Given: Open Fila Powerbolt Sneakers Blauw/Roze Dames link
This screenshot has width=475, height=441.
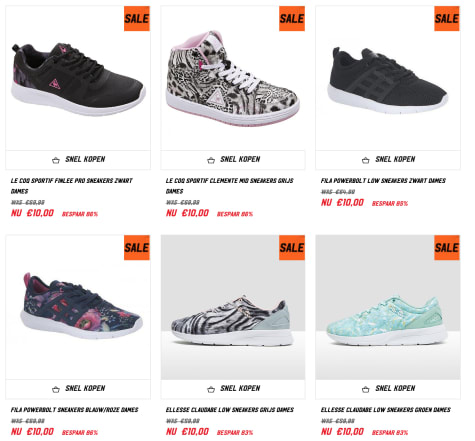Looking at the screenshot, I should (x=74, y=410).
